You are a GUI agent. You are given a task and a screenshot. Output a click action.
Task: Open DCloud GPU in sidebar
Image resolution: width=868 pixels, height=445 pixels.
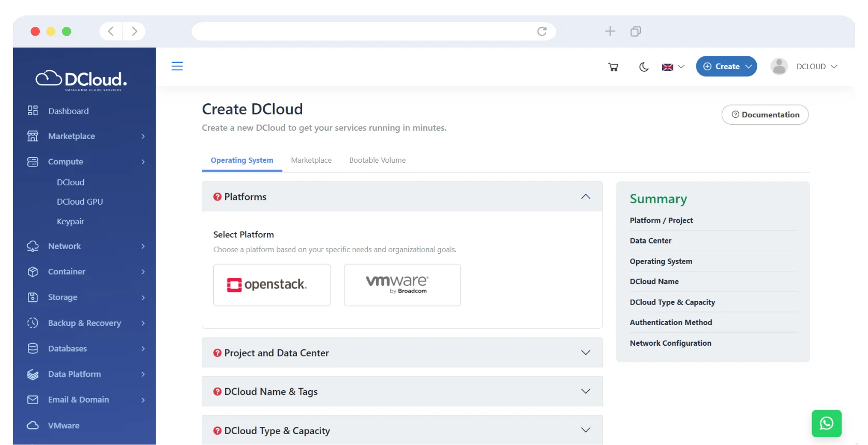[x=80, y=202]
